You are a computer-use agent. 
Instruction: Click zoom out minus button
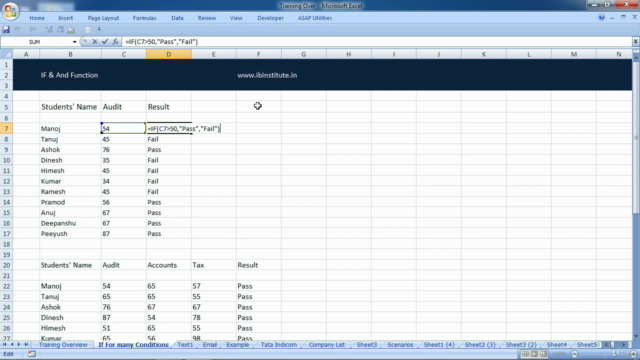point(574,354)
